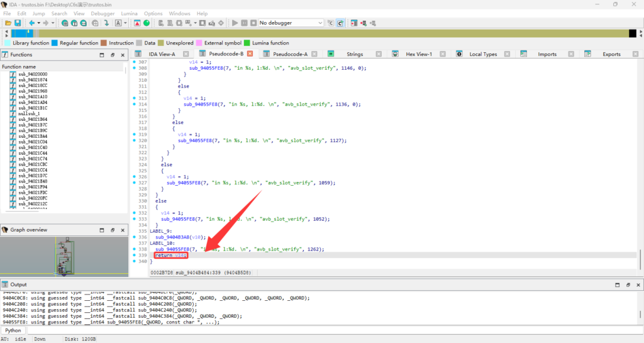Click the return v14 line in pseudocode
The width and height of the screenshot is (644, 343).
click(x=171, y=256)
